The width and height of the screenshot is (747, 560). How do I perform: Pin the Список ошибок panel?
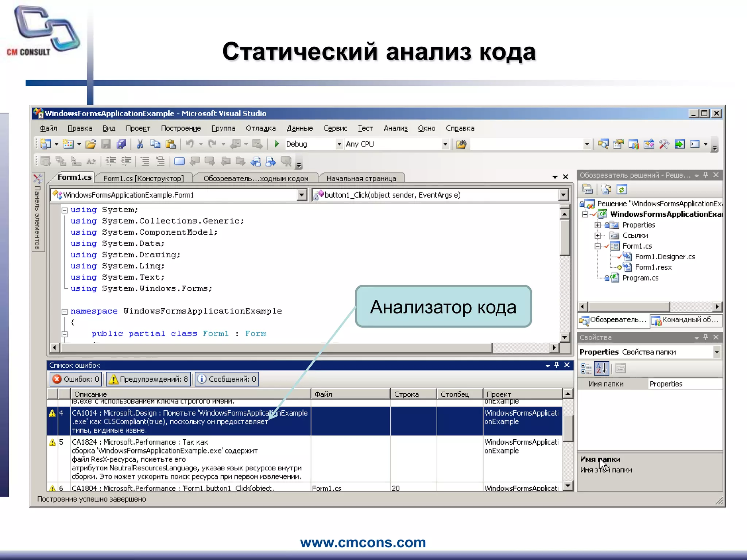click(x=557, y=365)
